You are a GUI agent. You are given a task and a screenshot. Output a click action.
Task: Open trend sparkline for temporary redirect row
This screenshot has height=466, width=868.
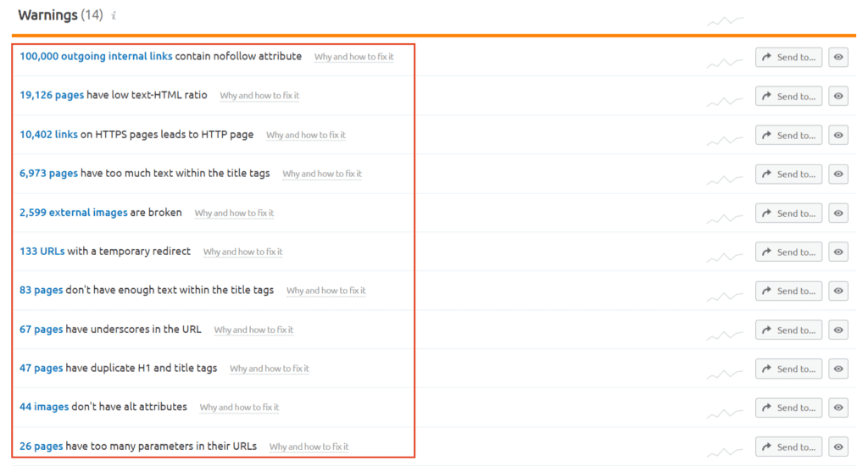pos(725,258)
